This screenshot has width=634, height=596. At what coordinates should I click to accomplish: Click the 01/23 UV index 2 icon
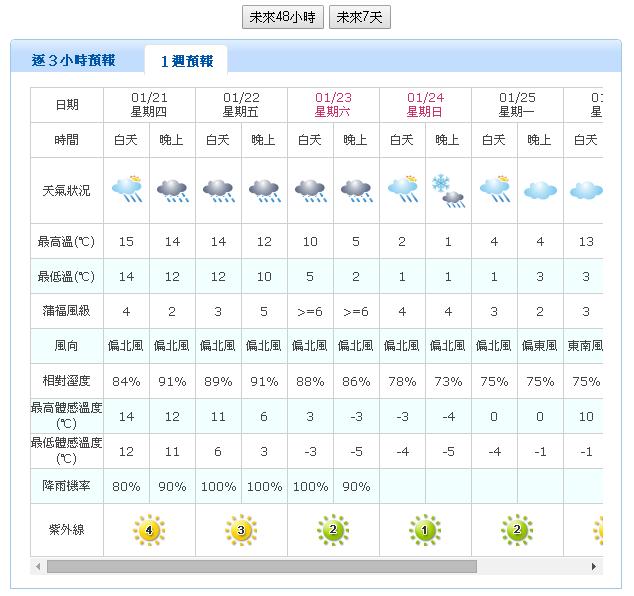333,530
